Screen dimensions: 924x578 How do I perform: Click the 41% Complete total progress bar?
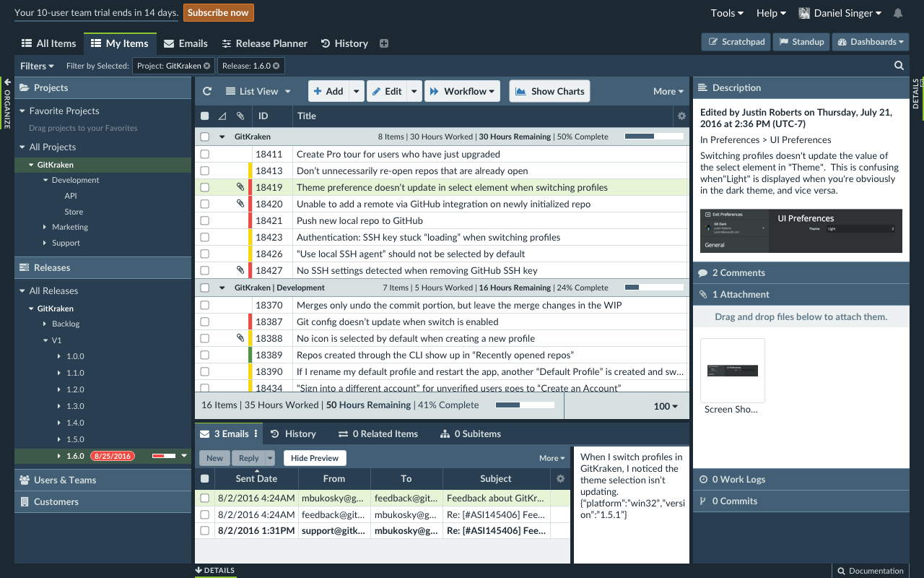[x=525, y=405]
